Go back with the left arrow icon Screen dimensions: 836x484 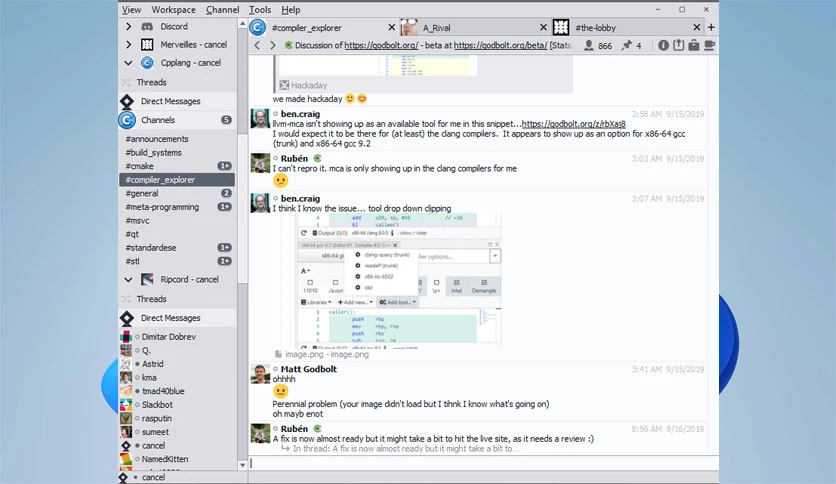pyautogui.click(x=257, y=45)
